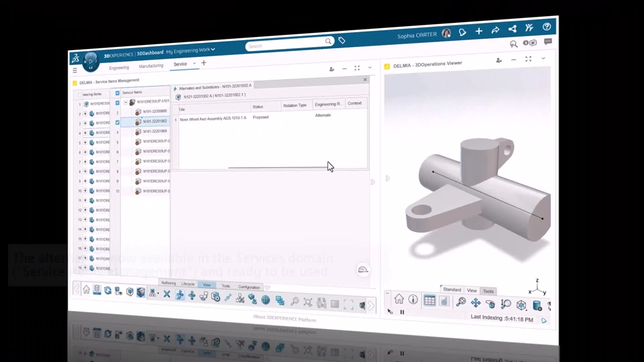The width and height of the screenshot is (644, 362).
Task: Select the N101-32201009 service item
Action: [x=155, y=131]
